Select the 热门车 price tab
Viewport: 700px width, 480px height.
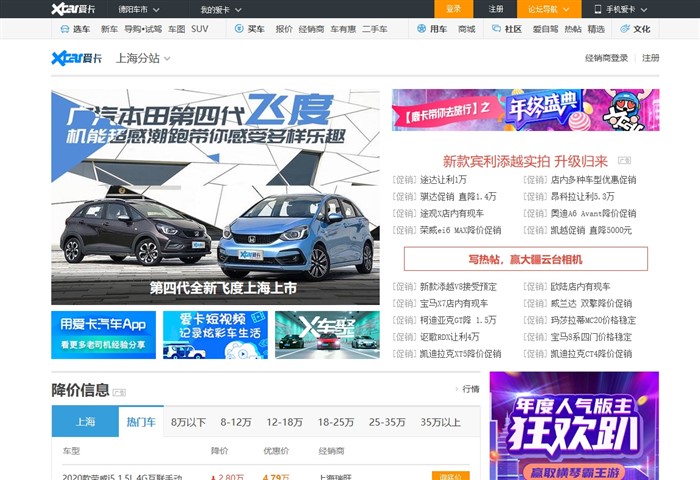141,422
